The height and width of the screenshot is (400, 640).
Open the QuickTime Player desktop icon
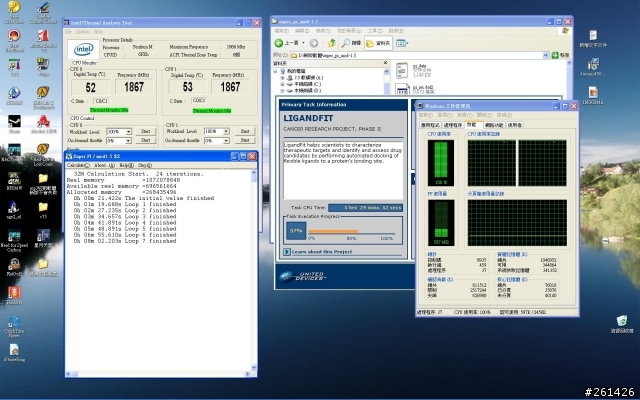click(x=14, y=322)
